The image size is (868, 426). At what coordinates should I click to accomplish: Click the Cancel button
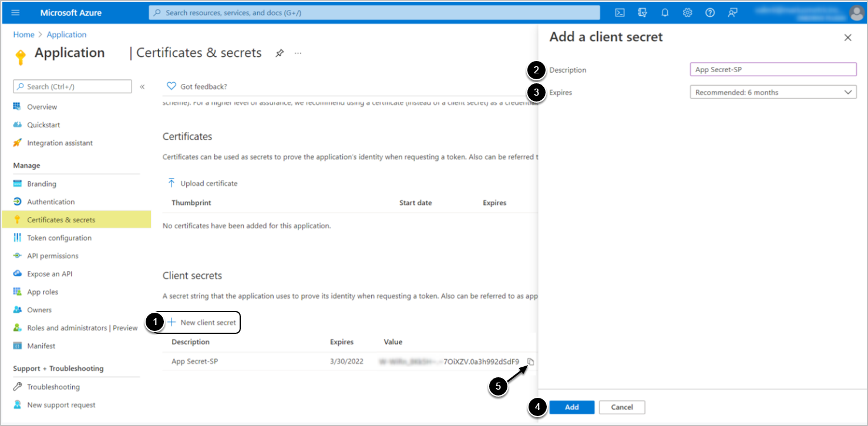[x=622, y=407]
